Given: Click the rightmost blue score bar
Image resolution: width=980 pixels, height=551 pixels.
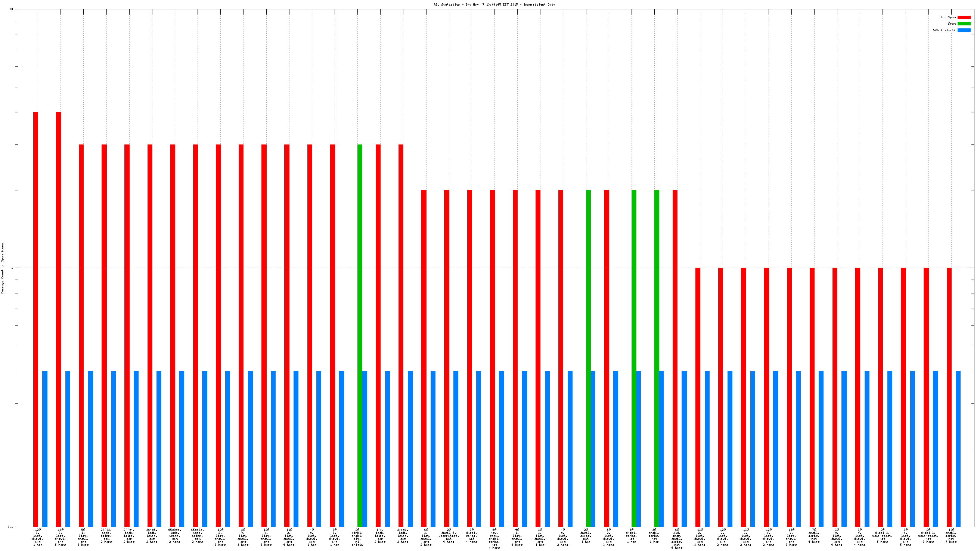Looking at the screenshot, I should pyautogui.click(x=958, y=449).
